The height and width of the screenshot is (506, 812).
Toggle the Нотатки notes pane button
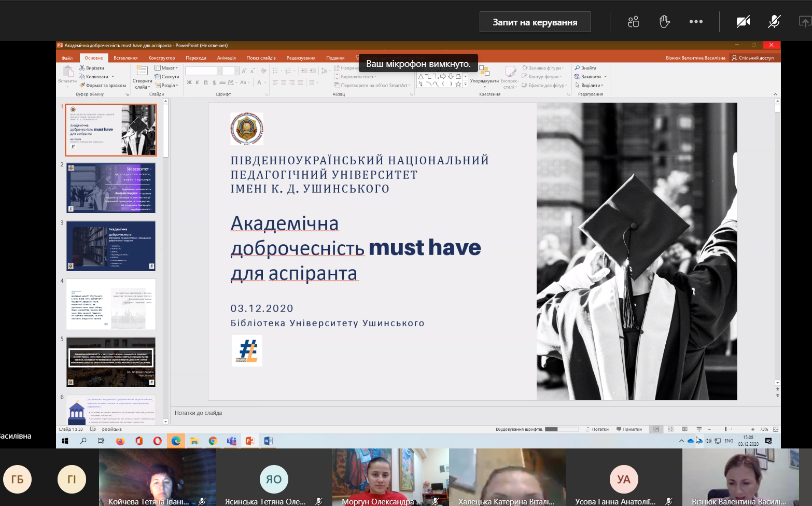coord(597,429)
